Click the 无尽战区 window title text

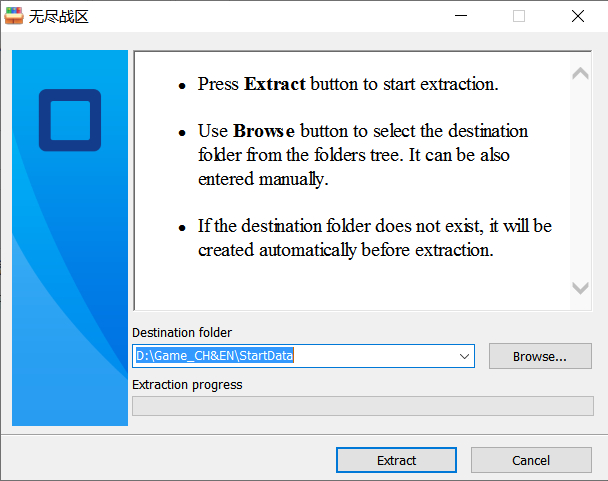[59, 17]
